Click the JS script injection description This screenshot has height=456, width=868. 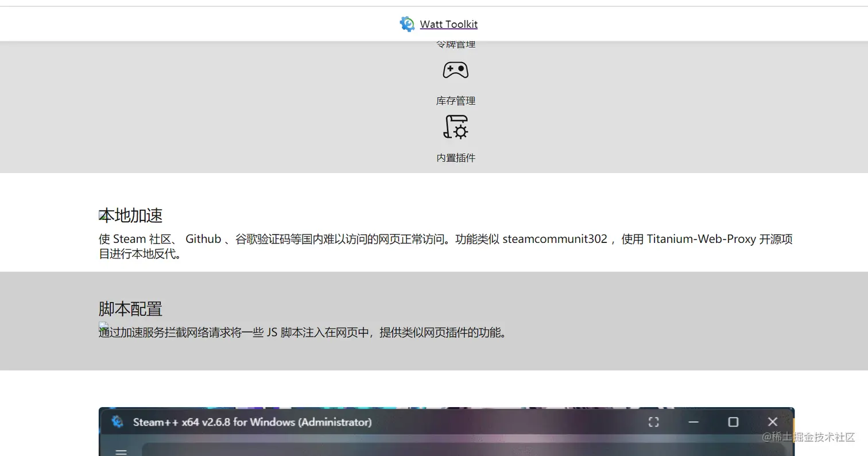coord(303,333)
